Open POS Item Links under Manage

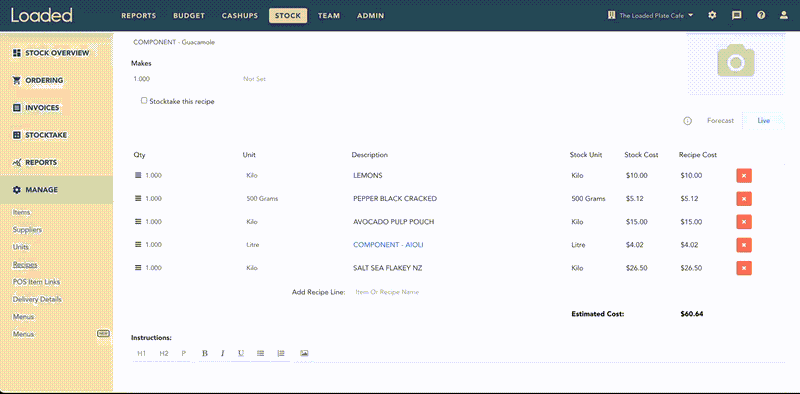(x=36, y=282)
